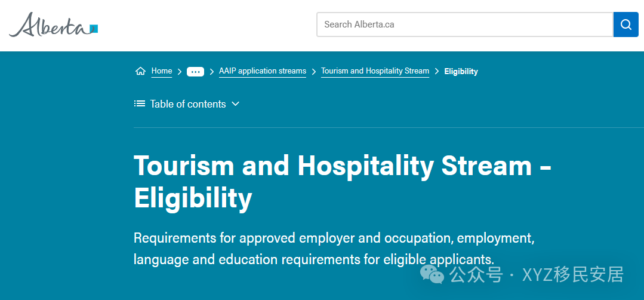Image resolution: width=644 pixels, height=300 pixels.
Task: Focus the Search Alberta.ca field
Action: pos(464,25)
